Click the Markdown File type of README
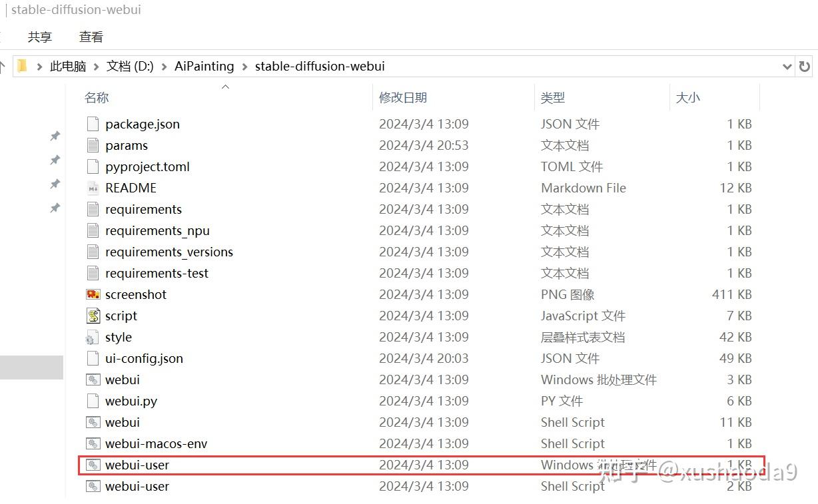Viewport: 818px width, 504px height. (584, 188)
